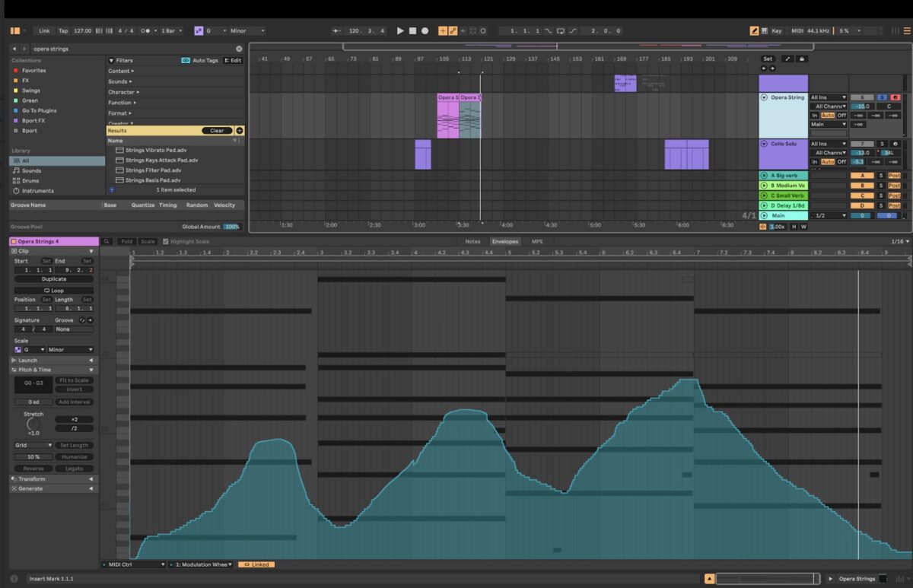
Task: Click the Stop button in transport
Action: click(412, 31)
